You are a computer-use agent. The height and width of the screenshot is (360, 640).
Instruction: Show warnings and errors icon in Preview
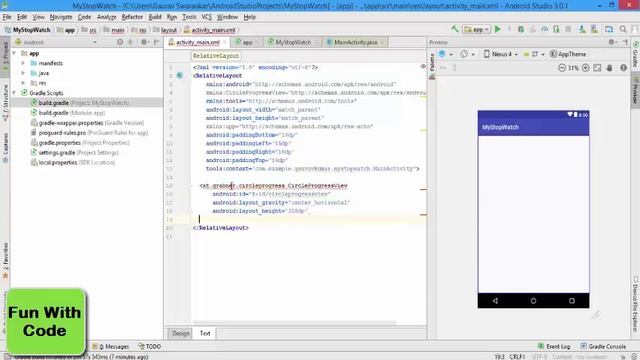coord(623,68)
